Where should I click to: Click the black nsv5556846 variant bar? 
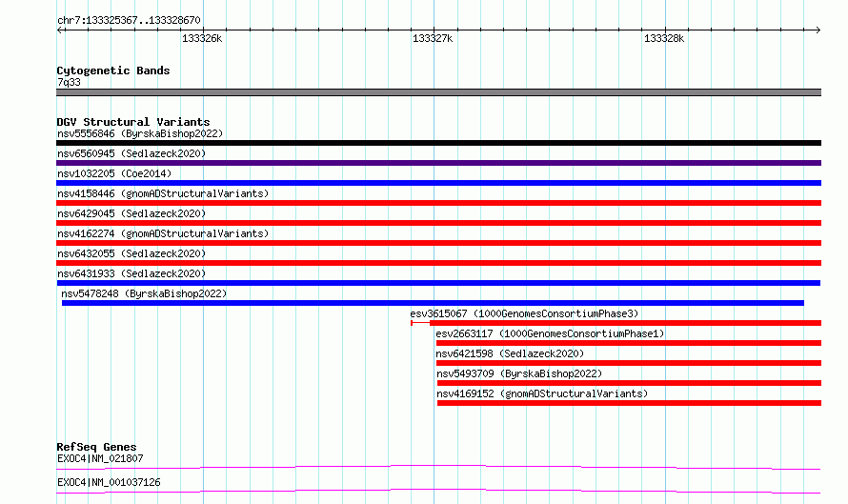[x=438, y=143]
